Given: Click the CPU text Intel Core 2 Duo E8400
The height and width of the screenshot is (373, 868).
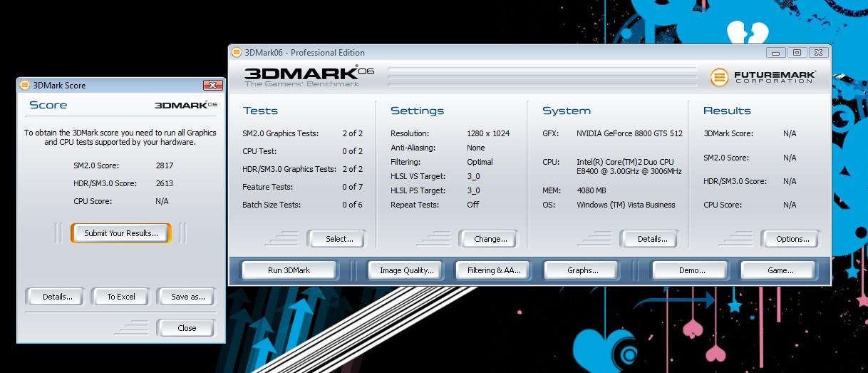Looking at the screenshot, I should 629,167.
